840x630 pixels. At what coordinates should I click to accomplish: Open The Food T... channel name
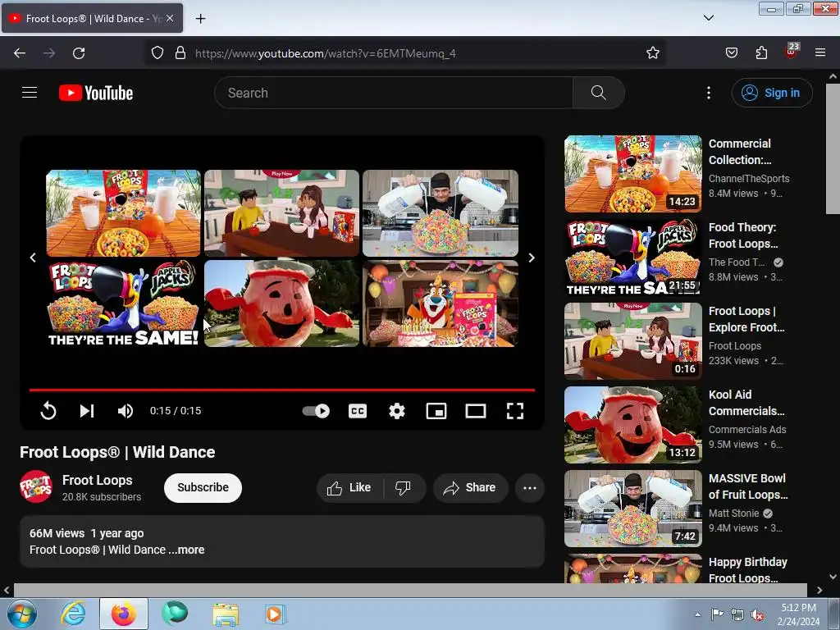(737, 262)
